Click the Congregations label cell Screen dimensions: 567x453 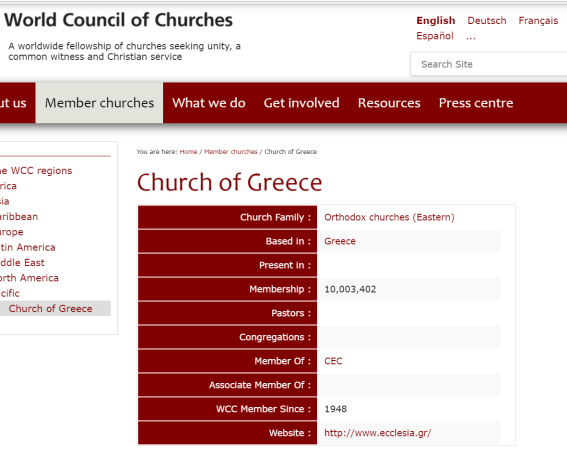[227, 337]
